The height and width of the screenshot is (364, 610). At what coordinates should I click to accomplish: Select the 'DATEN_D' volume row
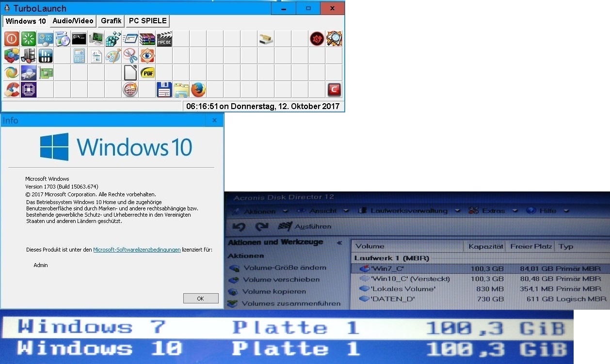(x=479, y=299)
